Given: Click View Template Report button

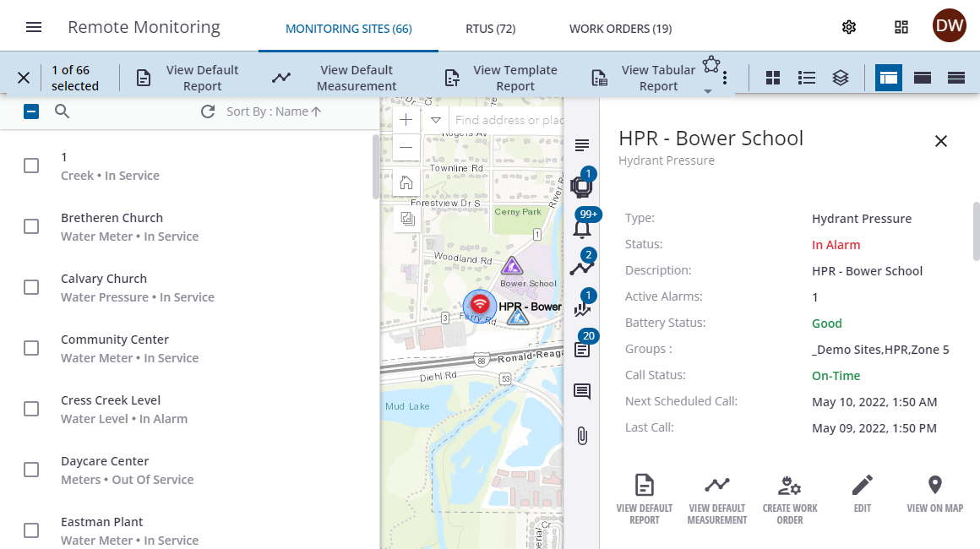Looking at the screenshot, I should (x=501, y=78).
